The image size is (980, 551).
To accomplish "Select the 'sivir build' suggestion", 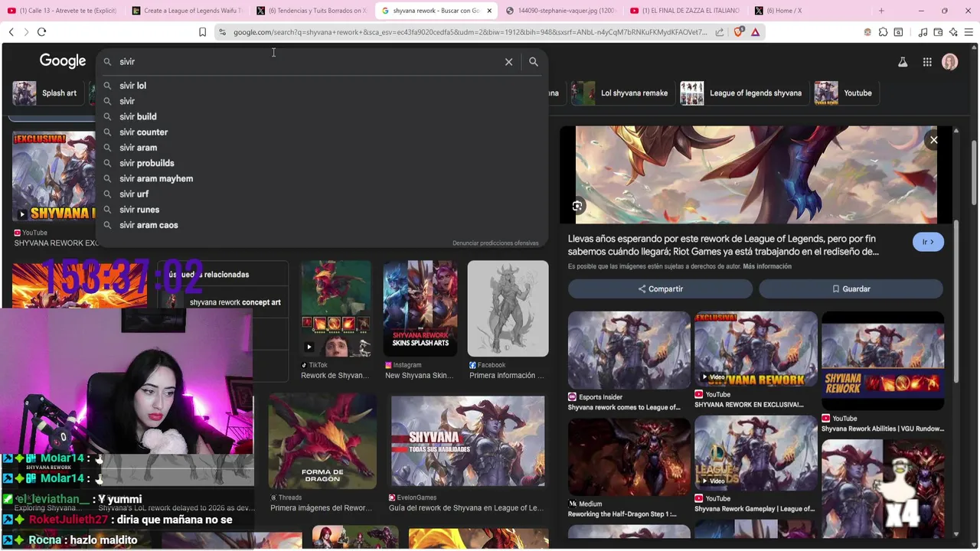I will [x=322, y=116].
